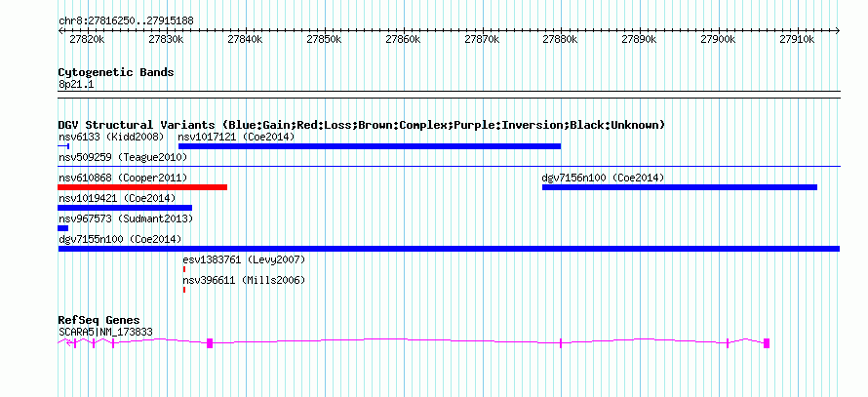Click the ruler's left arrowhead

(x=60, y=31)
